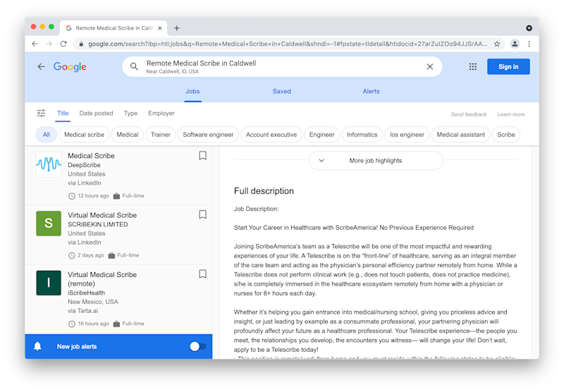This screenshot has height=392, width=564.
Task: Click the dark green I iScribeHealth logo
Action: pos(49,283)
